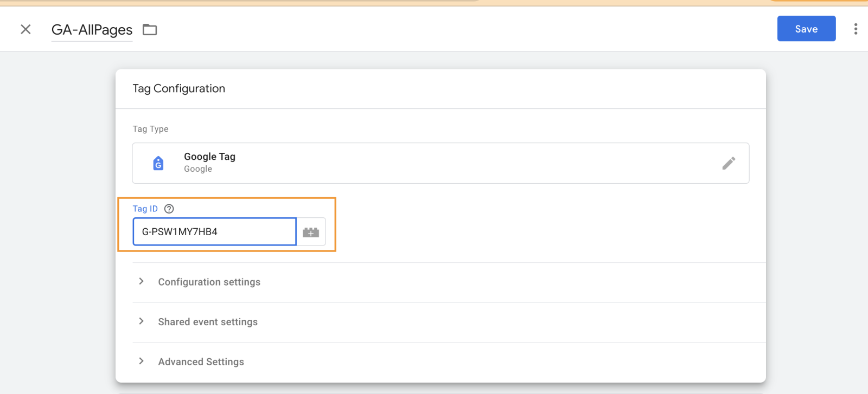Save the tag with the Save button
The width and height of the screenshot is (868, 394).
[806, 29]
